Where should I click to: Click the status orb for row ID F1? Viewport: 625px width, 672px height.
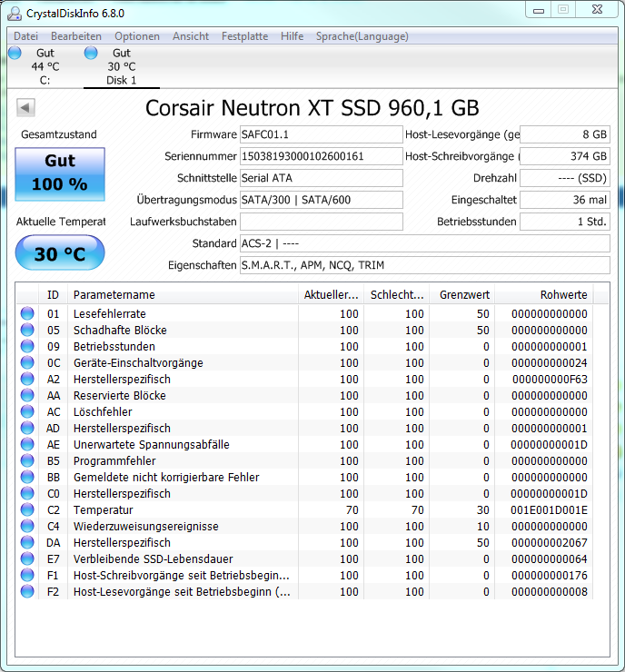pos(27,575)
